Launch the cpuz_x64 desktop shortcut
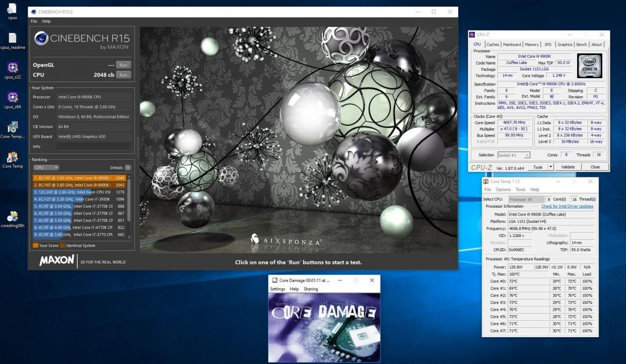 point(13,97)
